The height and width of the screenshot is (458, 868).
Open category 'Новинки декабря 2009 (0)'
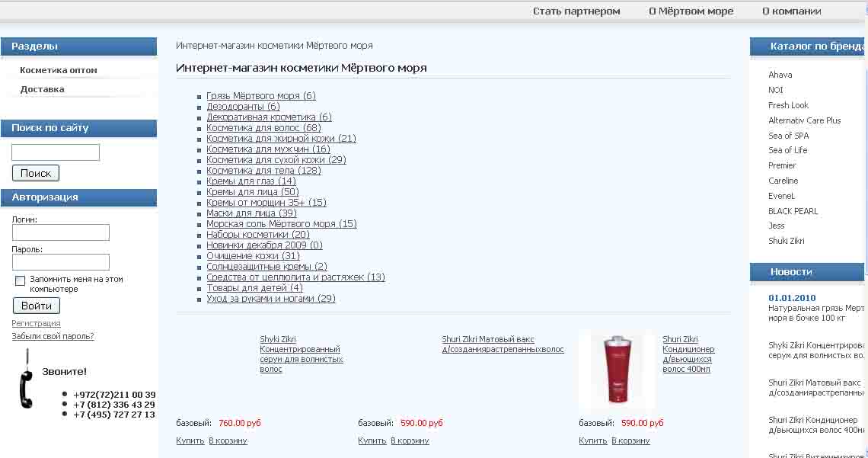265,245
